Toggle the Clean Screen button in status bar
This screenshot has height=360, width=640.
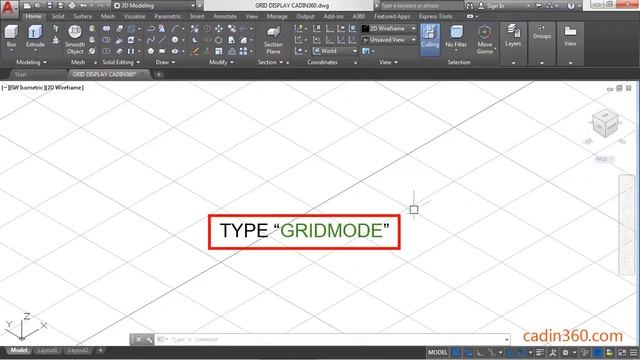point(622,353)
